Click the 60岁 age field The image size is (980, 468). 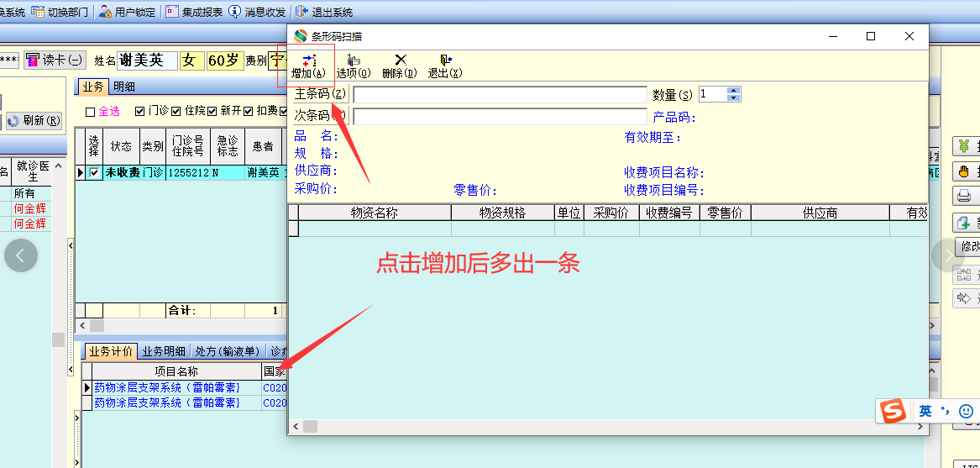pyautogui.click(x=225, y=60)
